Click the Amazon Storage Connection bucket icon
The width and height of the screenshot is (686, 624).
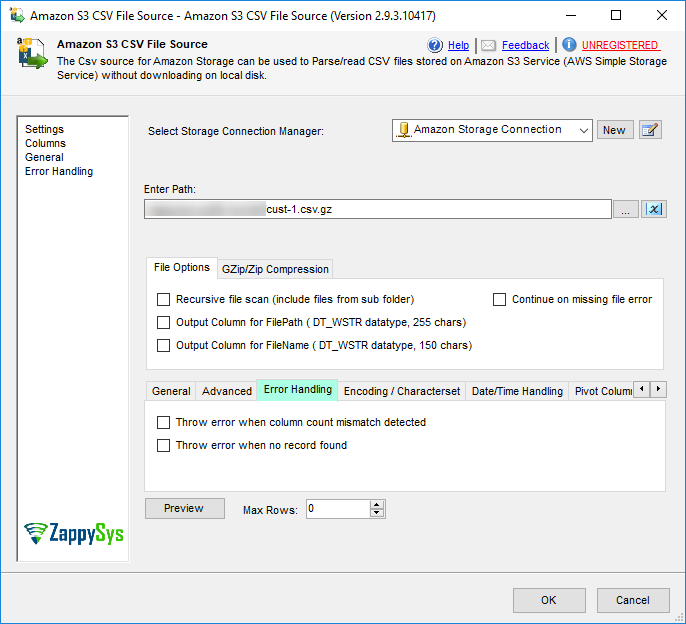tap(404, 130)
